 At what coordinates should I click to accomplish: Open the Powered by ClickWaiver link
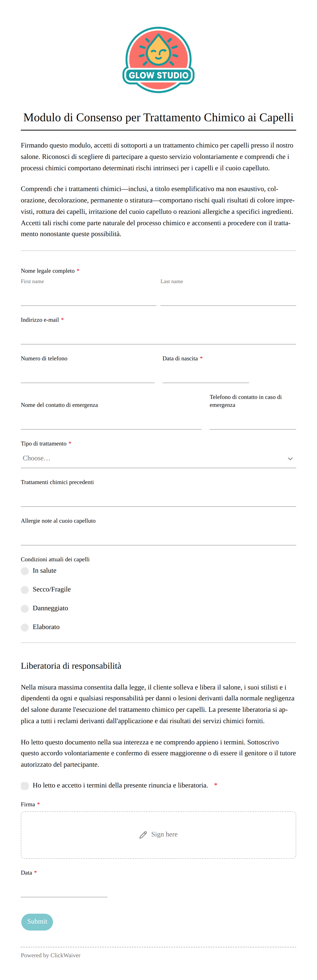(51, 955)
